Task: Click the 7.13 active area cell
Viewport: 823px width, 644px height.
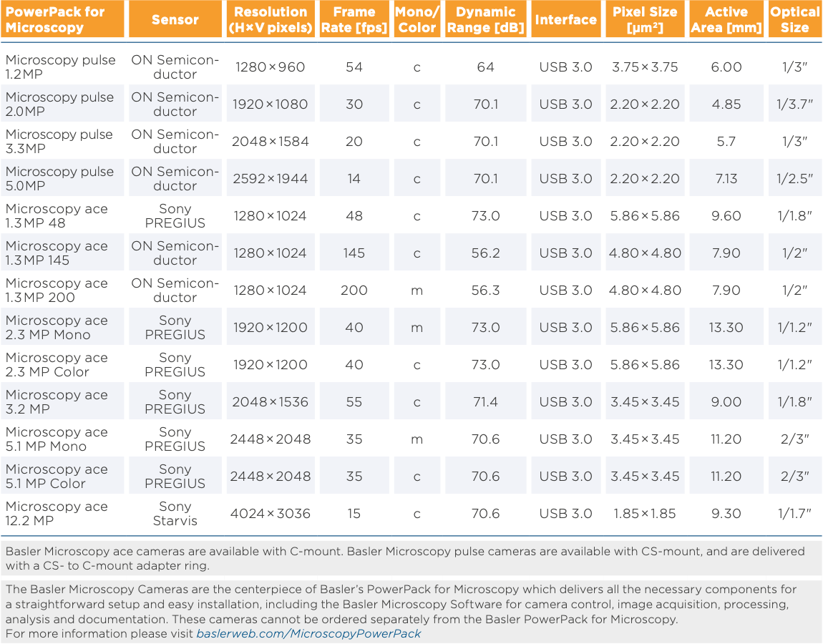Action: [x=726, y=179]
